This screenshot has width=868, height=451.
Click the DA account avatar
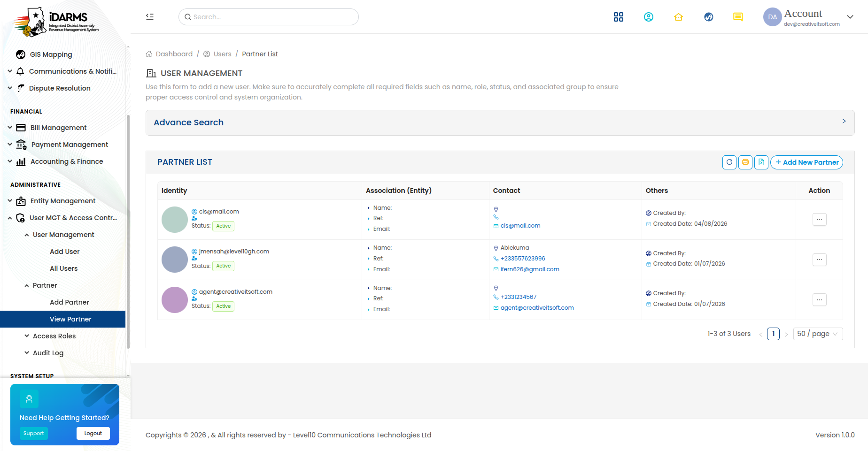(x=772, y=17)
